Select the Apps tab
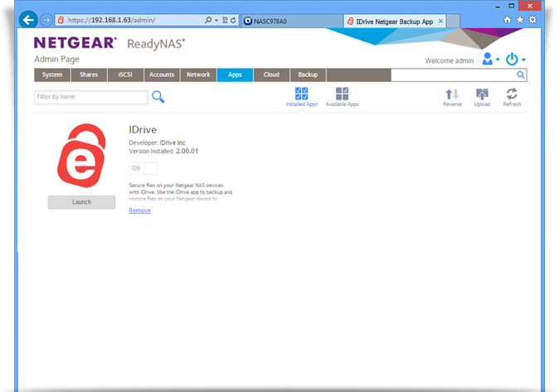The image size is (559, 392). [x=235, y=75]
